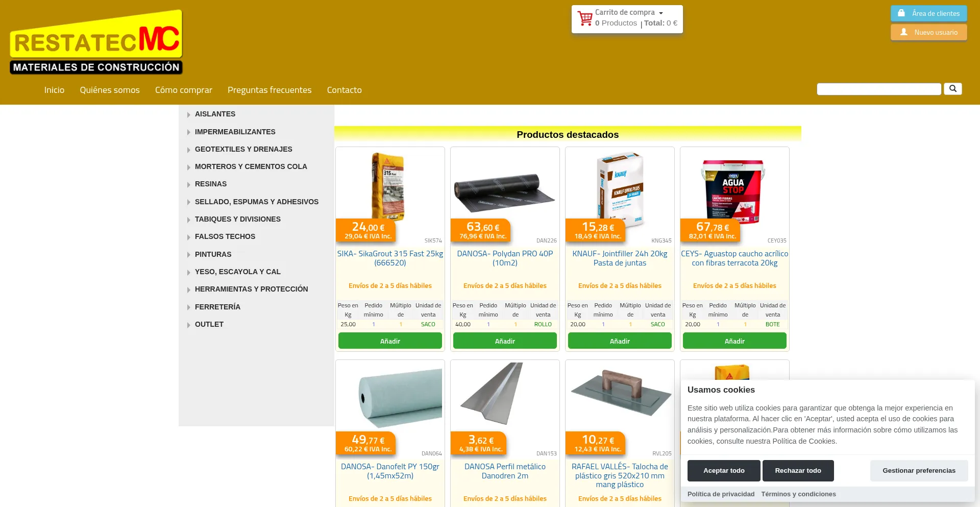This screenshot has height=507, width=980.
Task: Click the shopping cart icon
Action: [585, 18]
